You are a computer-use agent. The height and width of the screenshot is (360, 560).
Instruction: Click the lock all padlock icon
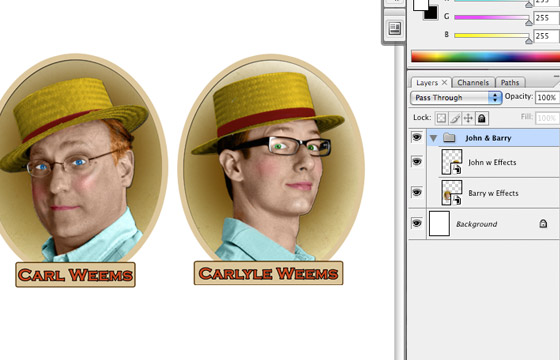coord(482,118)
